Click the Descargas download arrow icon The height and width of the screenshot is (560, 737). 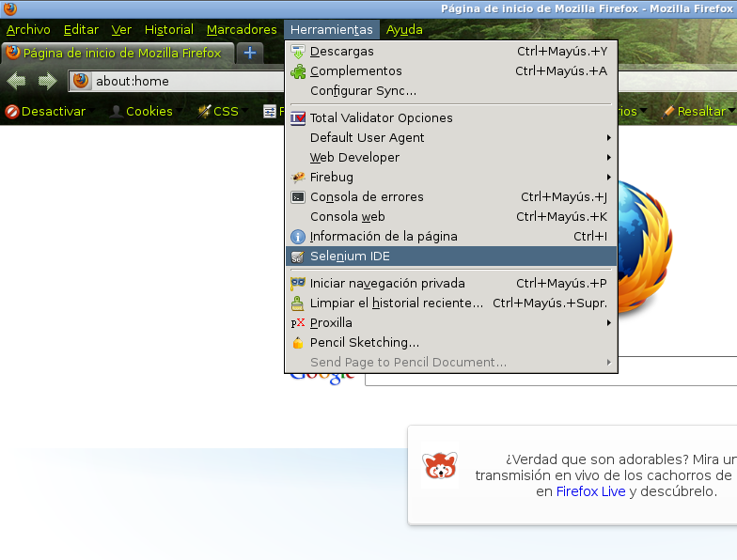tap(297, 52)
